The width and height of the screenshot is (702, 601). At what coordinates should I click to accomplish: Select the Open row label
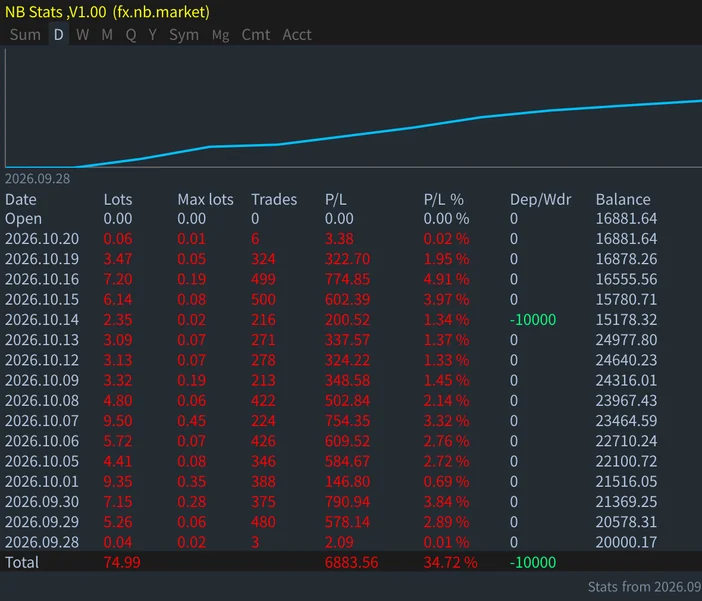pos(23,219)
